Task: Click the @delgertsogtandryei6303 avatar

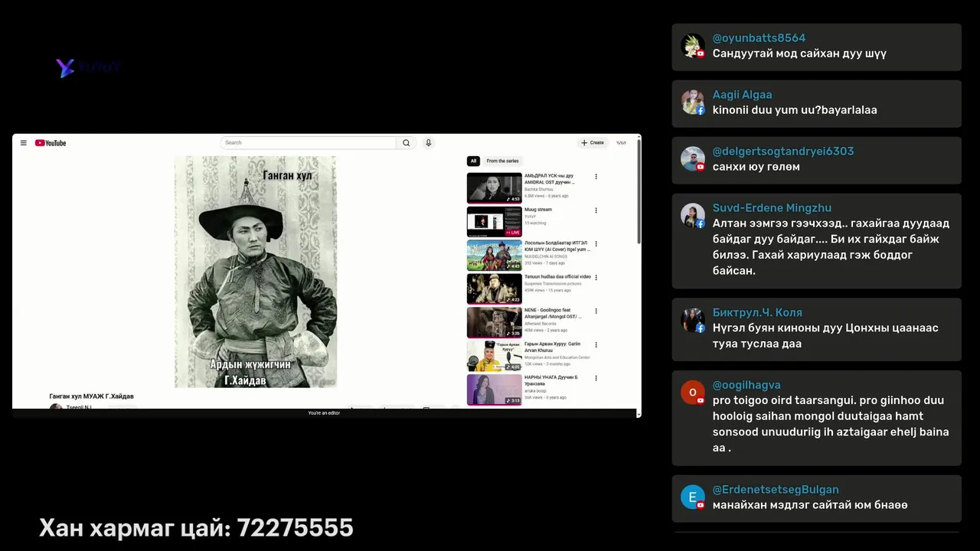Action: pyautogui.click(x=693, y=159)
